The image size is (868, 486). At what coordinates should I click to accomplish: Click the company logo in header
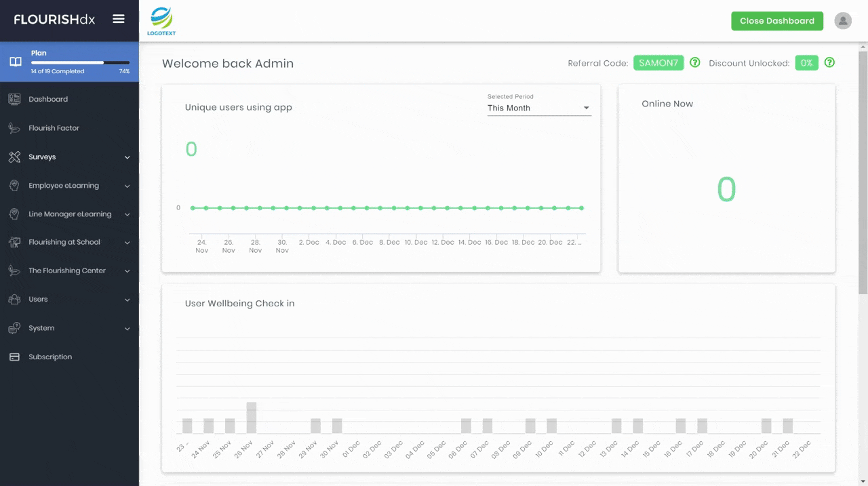click(x=161, y=21)
